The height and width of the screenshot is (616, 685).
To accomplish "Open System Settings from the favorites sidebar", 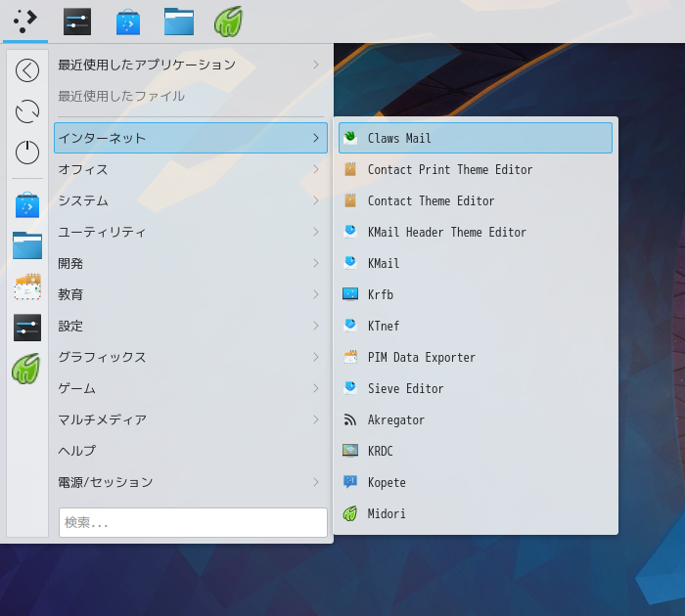I will (27, 328).
